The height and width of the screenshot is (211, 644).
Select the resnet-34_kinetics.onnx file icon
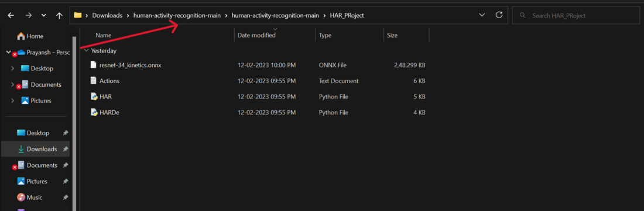click(94, 65)
